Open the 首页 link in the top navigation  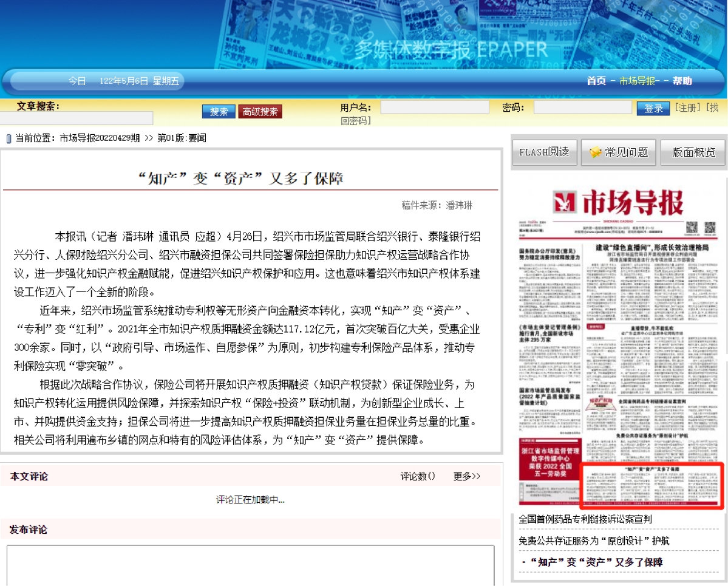pos(596,81)
